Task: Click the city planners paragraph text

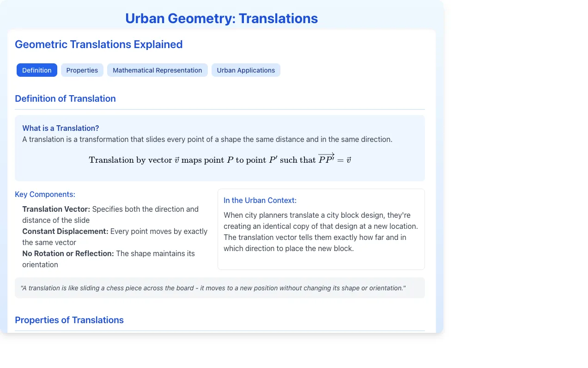Action: tap(321, 232)
